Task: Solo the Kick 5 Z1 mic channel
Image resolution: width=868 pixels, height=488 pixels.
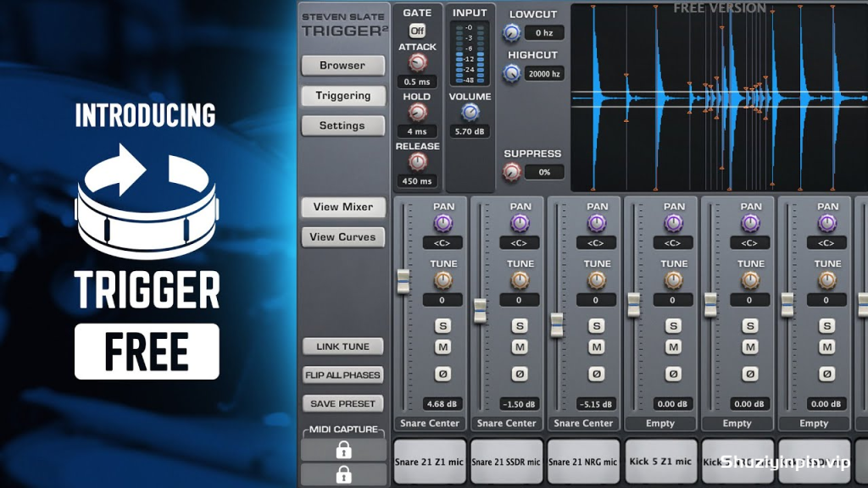Action: click(x=673, y=326)
